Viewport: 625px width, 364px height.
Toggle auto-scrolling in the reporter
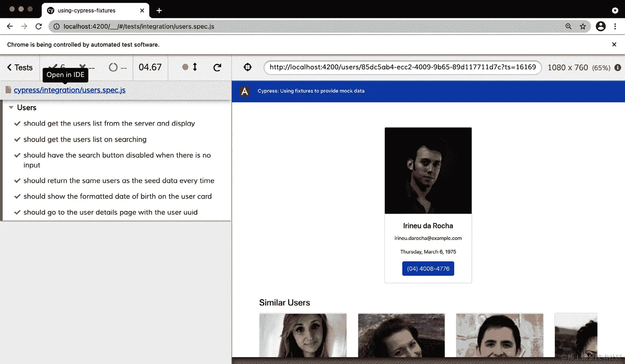tap(190, 67)
